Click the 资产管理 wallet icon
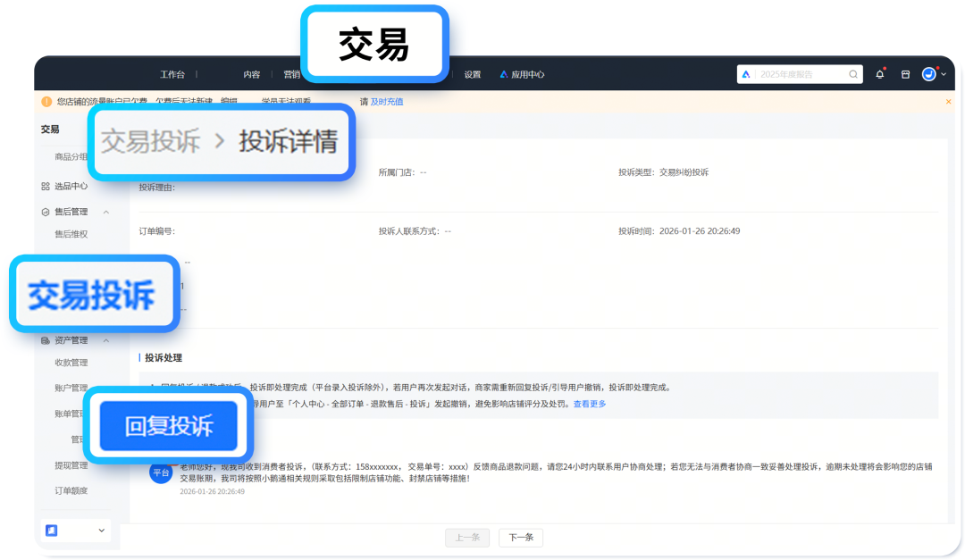The width and height of the screenshot is (965, 560). tap(46, 340)
